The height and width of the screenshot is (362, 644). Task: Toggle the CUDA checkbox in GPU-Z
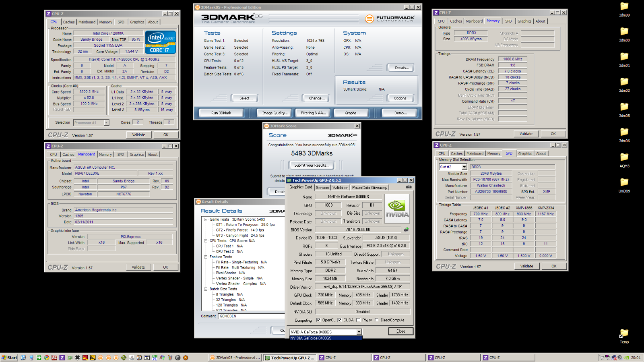click(339, 320)
